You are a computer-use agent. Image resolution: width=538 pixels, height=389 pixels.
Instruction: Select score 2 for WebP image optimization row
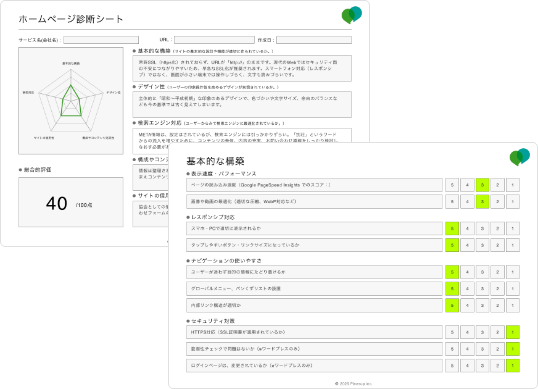[x=498, y=202]
